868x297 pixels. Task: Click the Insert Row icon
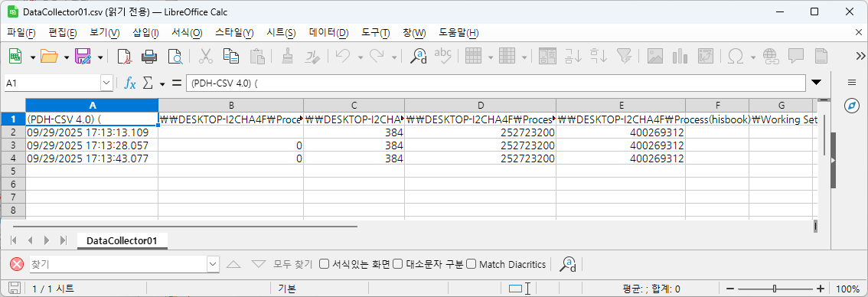coord(472,56)
